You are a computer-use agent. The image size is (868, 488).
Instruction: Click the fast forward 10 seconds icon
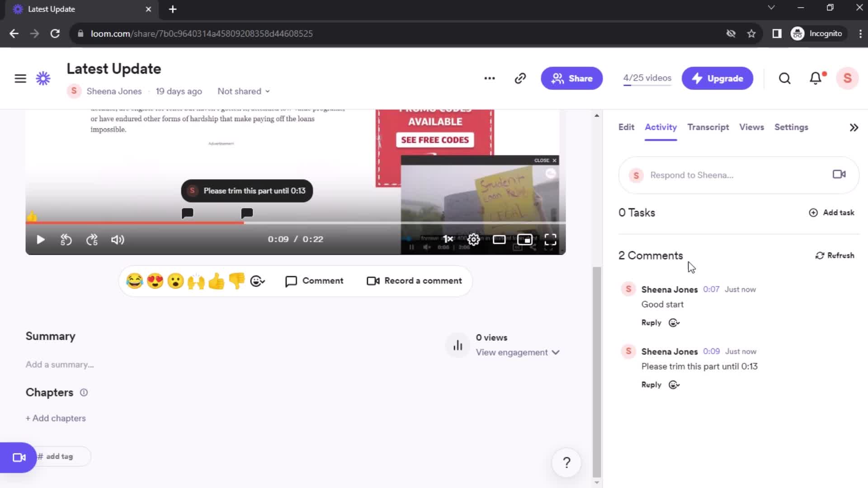coord(92,239)
